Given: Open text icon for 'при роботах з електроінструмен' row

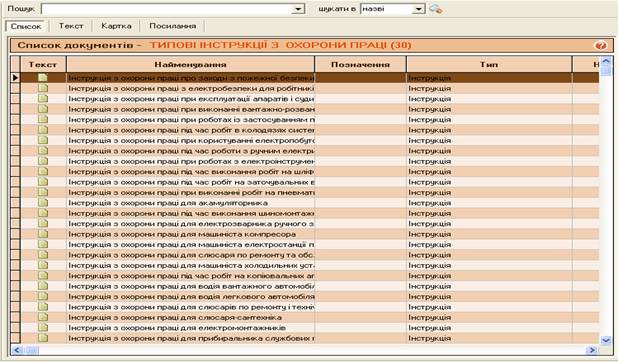Looking at the screenshot, I should [43, 161].
